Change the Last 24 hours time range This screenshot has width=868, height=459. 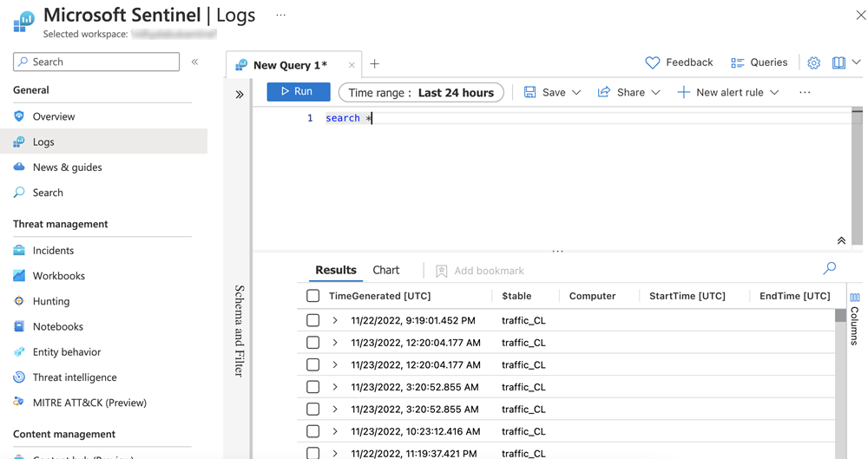tap(421, 93)
